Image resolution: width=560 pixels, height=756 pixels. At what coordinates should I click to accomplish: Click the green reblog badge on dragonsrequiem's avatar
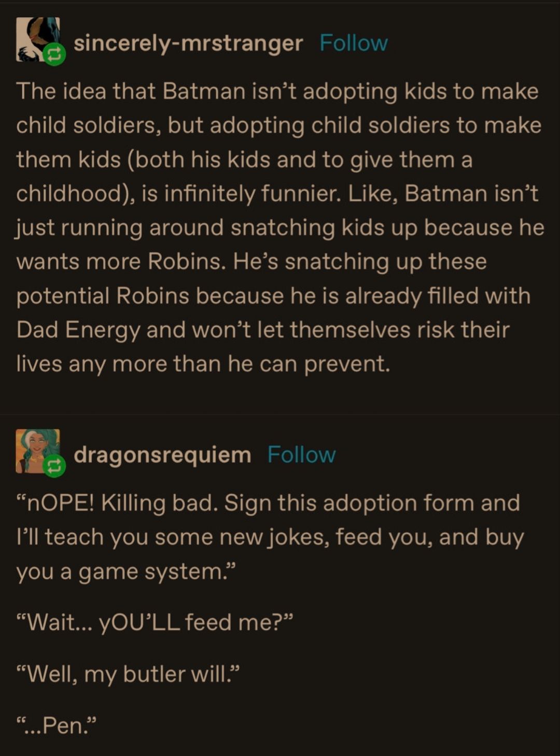(54, 466)
